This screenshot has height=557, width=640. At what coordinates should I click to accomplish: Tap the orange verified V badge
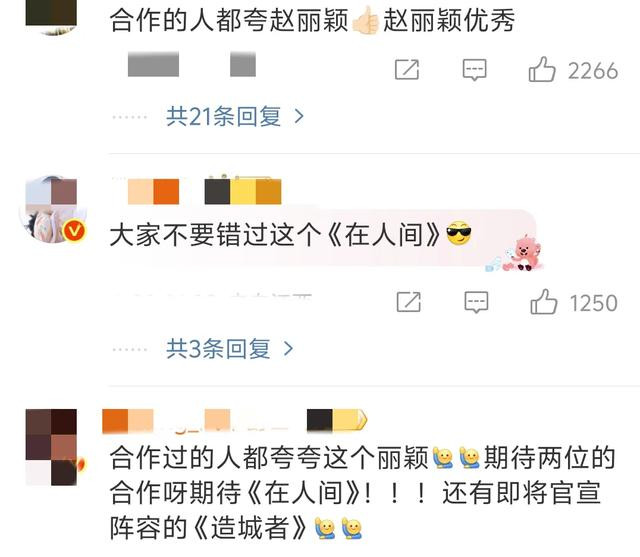pos(74,231)
